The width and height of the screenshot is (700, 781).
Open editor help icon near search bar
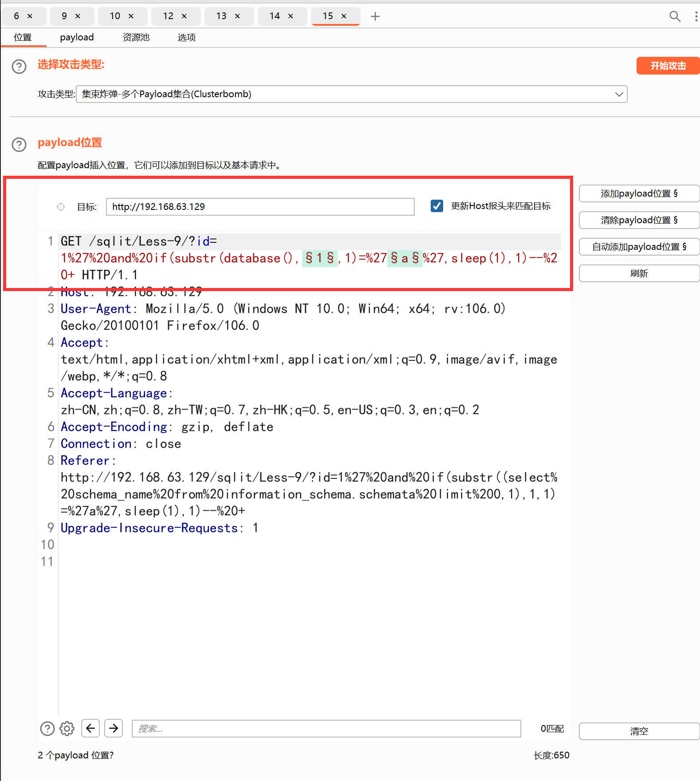click(x=47, y=729)
